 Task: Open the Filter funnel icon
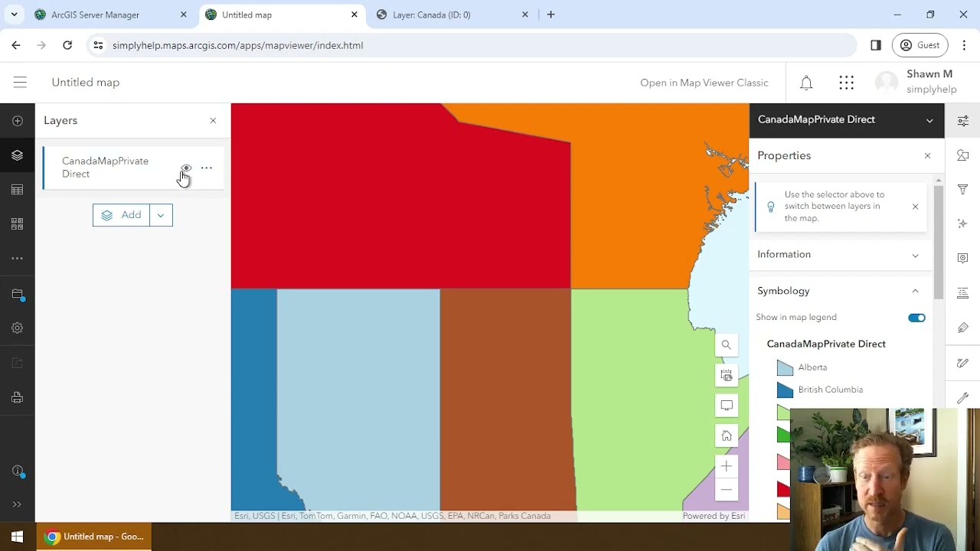[x=962, y=189]
